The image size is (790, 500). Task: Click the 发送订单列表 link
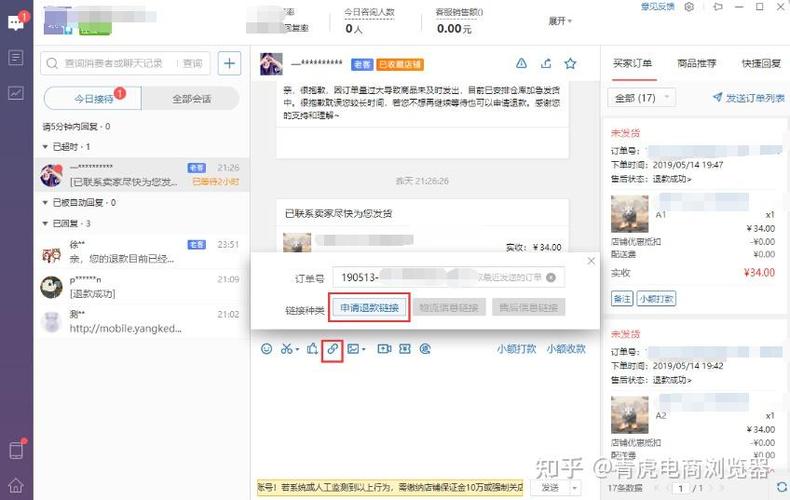[749, 98]
